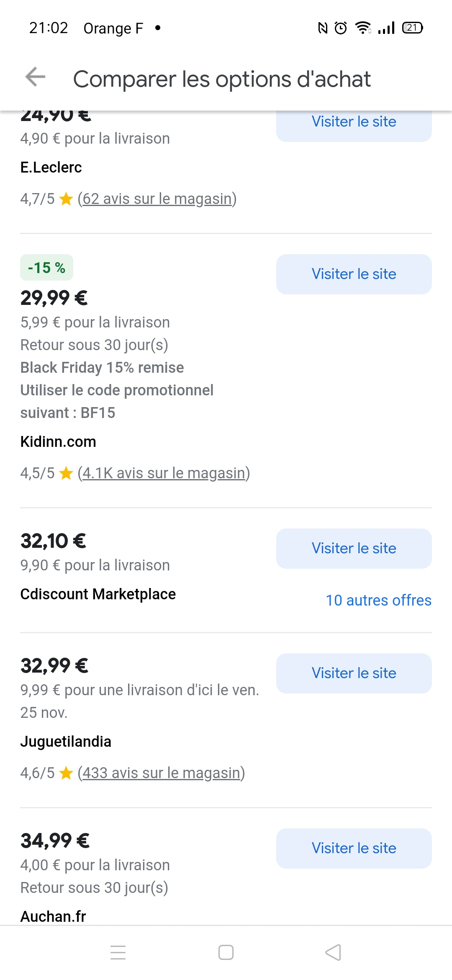The image size is (452, 980).
Task: Tap the -15 % discount badge
Action: [x=46, y=268]
